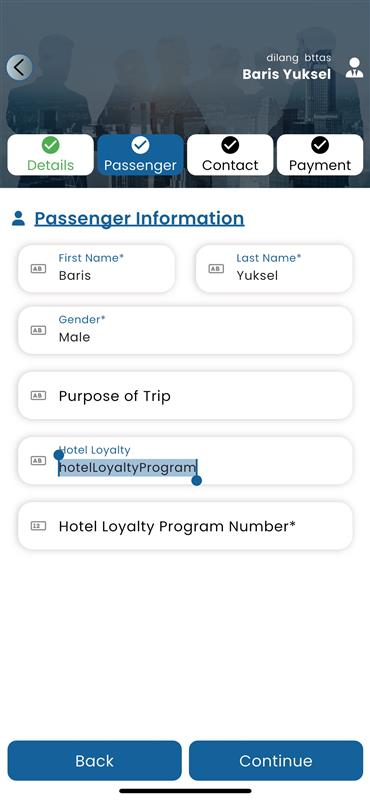
Task: Open the Gender field showing Male
Action: click(x=185, y=330)
